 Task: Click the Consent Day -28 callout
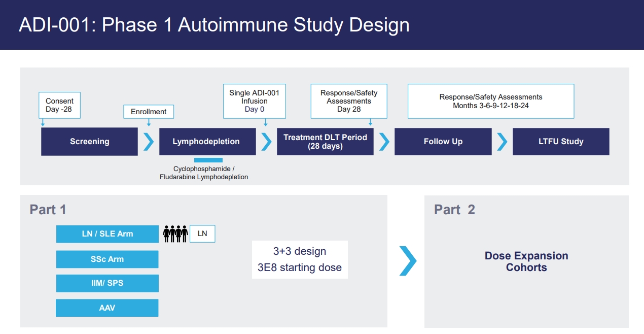59,105
